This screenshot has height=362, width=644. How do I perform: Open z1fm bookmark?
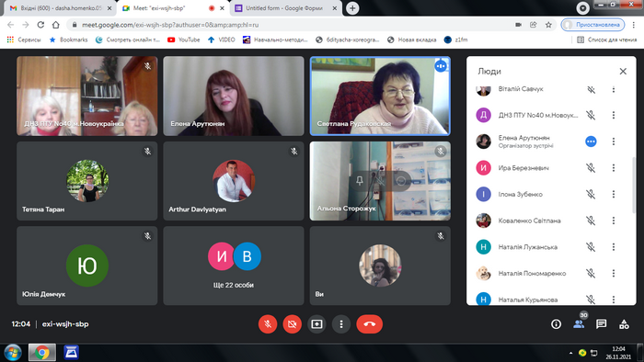tap(456, 40)
